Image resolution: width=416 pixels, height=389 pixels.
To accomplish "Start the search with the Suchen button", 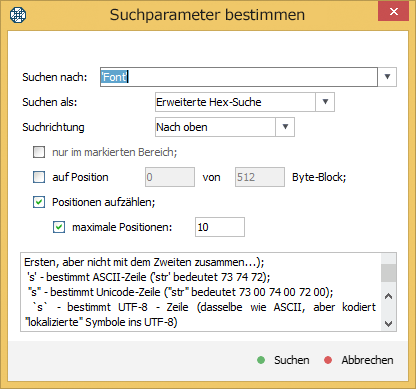I will coord(284,360).
